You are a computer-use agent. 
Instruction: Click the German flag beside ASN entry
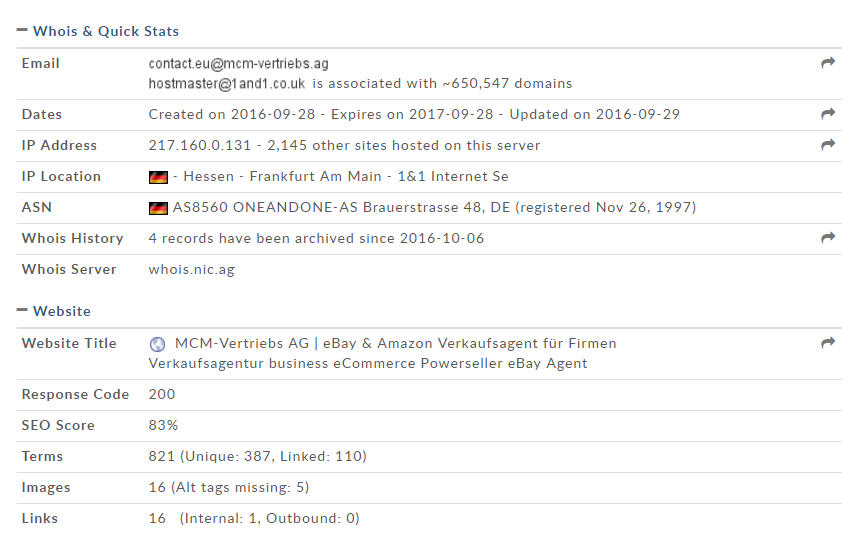click(x=158, y=208)
